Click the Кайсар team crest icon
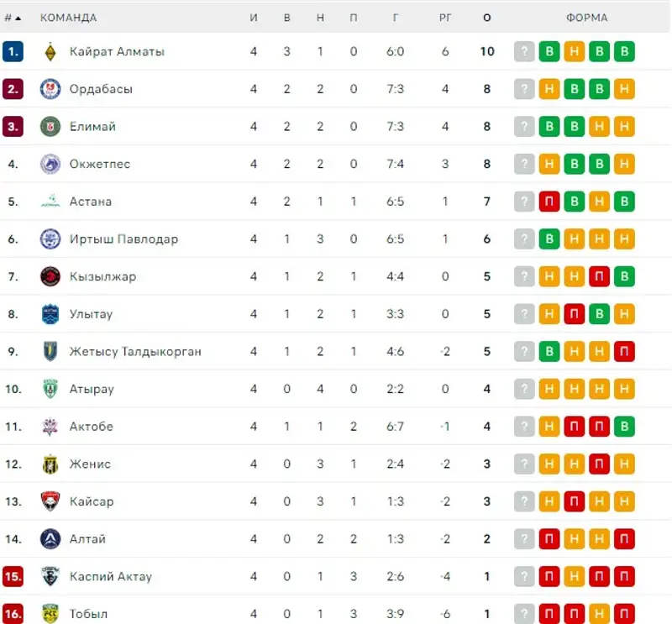The width and height of the screenshot is (672, 624). (50, 501)
